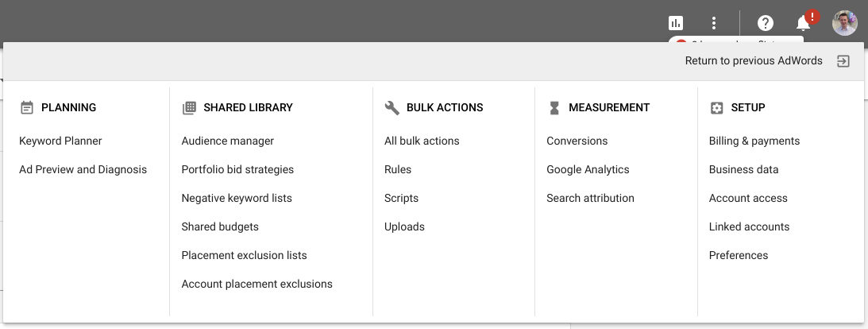Open the Scripts bulk action page
Image resolution: width=868 pixels, height=329 pixels.
[401, 198]
